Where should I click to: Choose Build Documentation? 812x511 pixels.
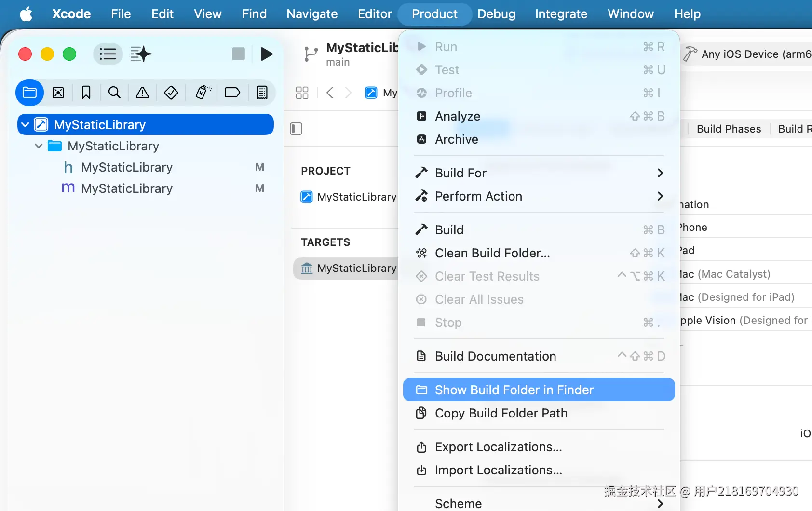(x=539, y=356)
